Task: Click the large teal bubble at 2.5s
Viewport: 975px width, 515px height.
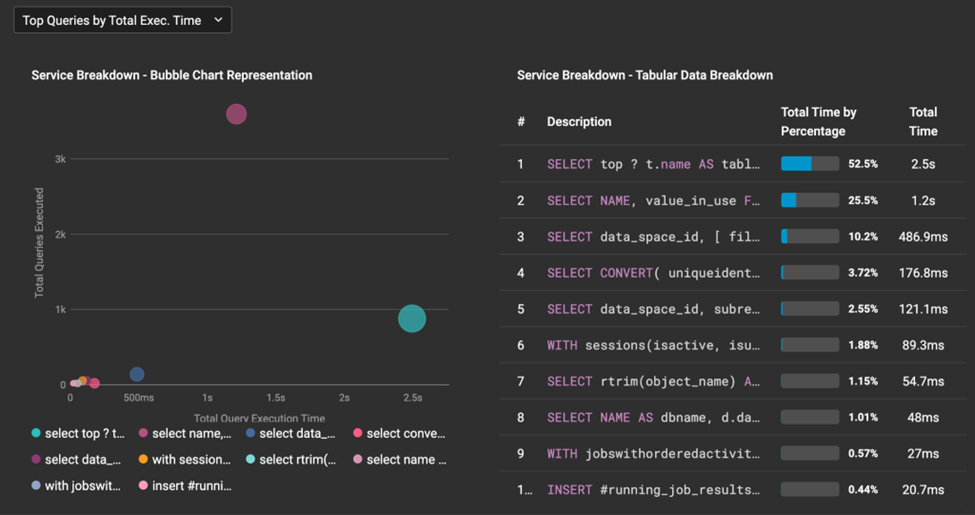Action: pos(412,318)
